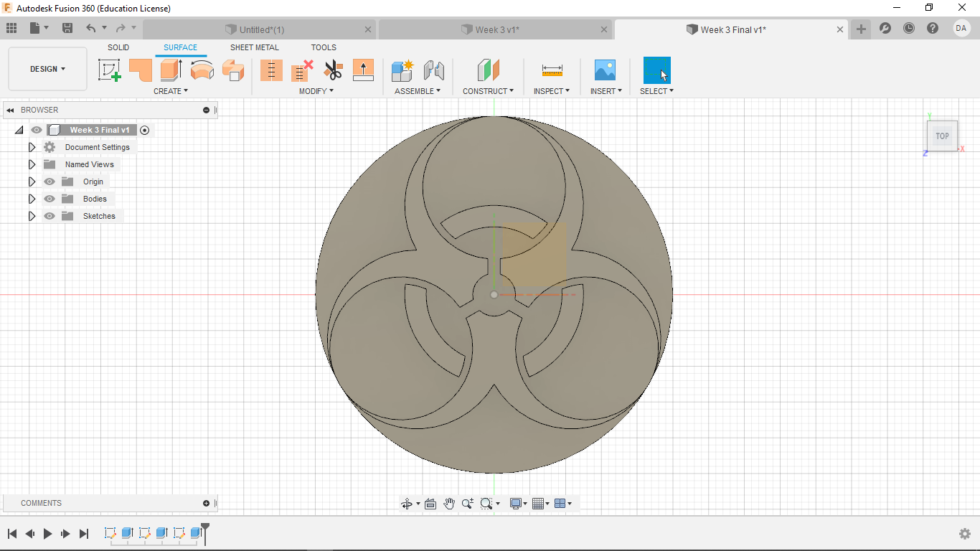Switch to the Untitled*(1) document tab

point(260,29)
